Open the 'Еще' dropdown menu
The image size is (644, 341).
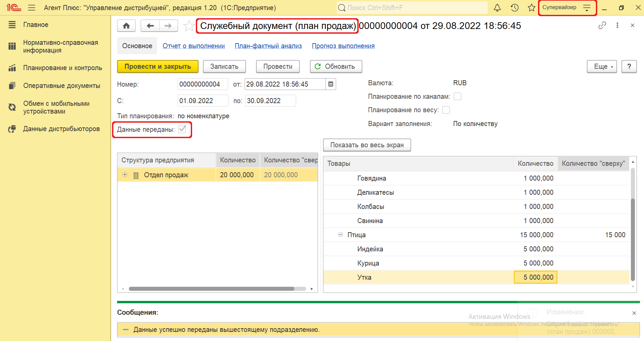(x=602, y=67)
